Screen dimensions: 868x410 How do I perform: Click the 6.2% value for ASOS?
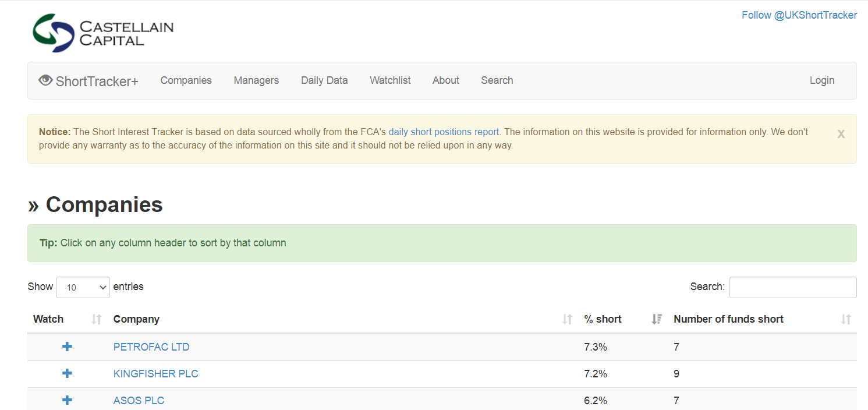coord(596,401)
